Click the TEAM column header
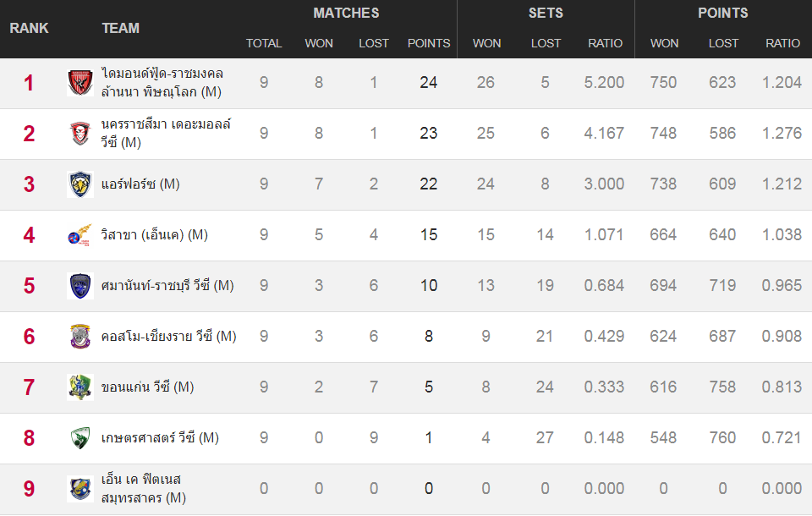812x516 pixels. tap(120, 28)
